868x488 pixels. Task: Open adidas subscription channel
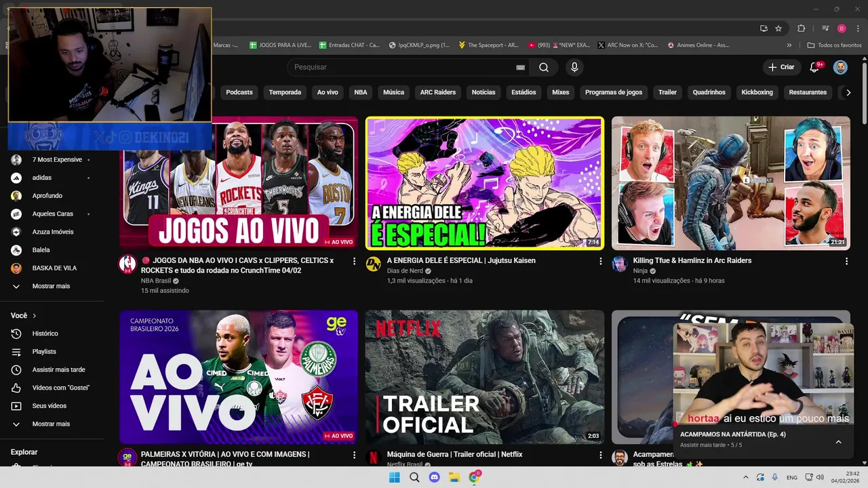pyautogui.click(x=52, y=178)
